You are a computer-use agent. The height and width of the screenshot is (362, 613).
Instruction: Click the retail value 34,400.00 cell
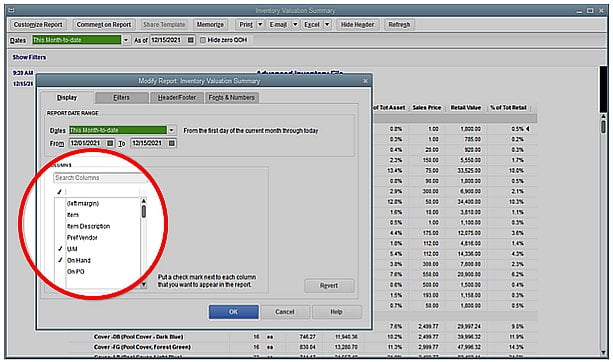tap(469, 202)
